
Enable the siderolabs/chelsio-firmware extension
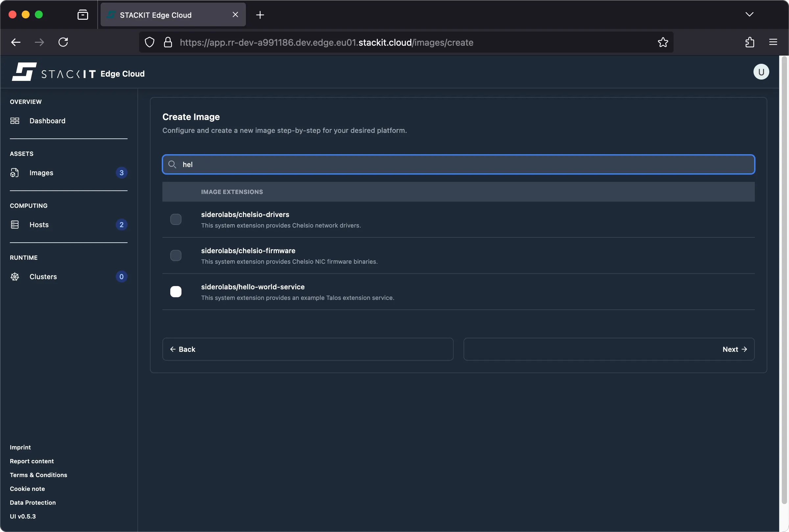176,255
